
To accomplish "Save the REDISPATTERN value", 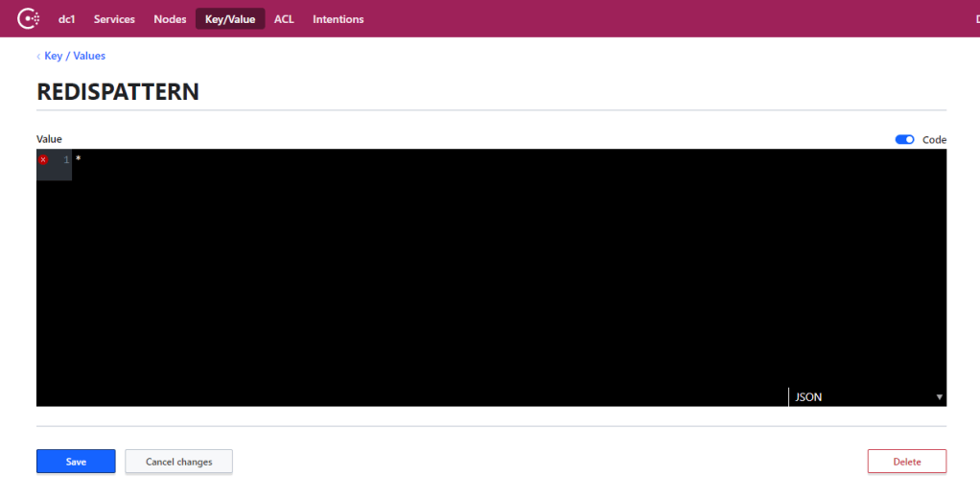I will click(76, 462).
